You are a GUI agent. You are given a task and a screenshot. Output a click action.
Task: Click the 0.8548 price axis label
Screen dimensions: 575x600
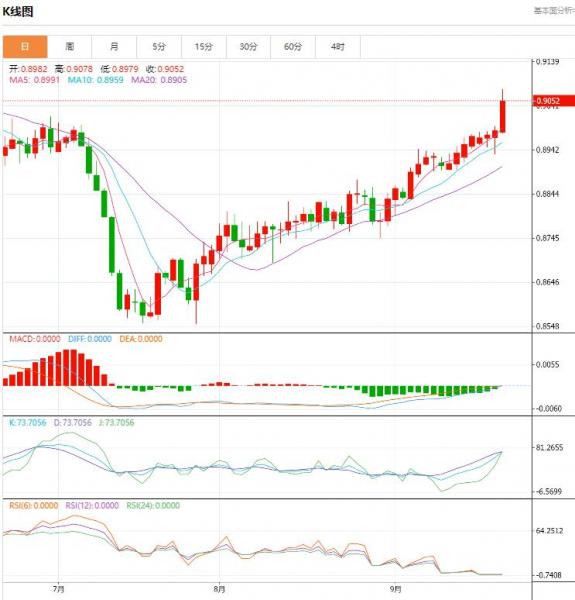pos(547,326)
